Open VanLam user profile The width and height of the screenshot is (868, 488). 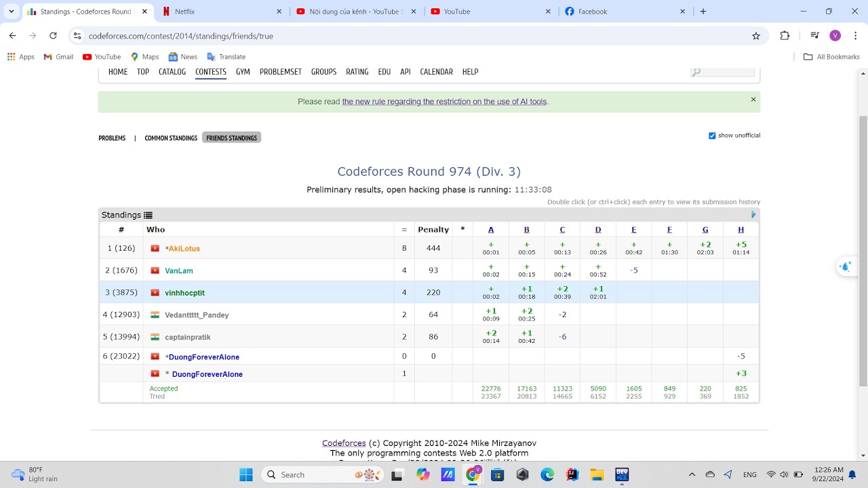tap(179, 270)
